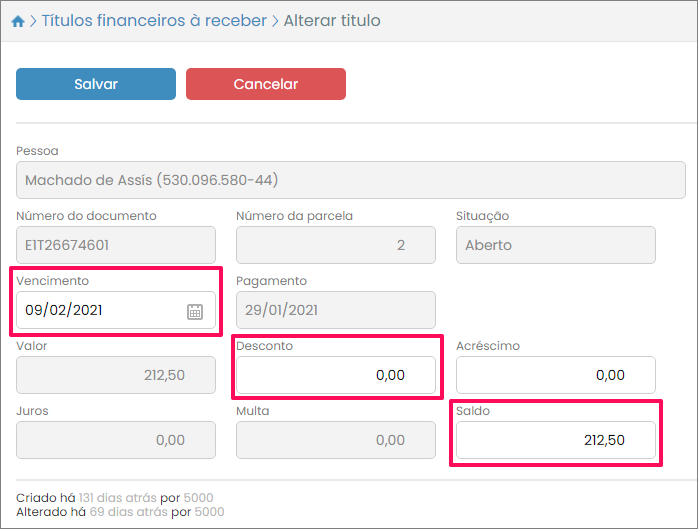The height and width of the screenshot is (529, 698).
Task: Click the Número da parcela field
Action: click(x=335, y=245)
